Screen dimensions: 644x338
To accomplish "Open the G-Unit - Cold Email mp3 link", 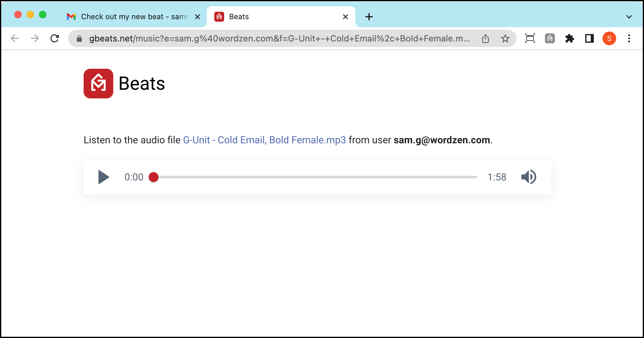I will 264,140.
